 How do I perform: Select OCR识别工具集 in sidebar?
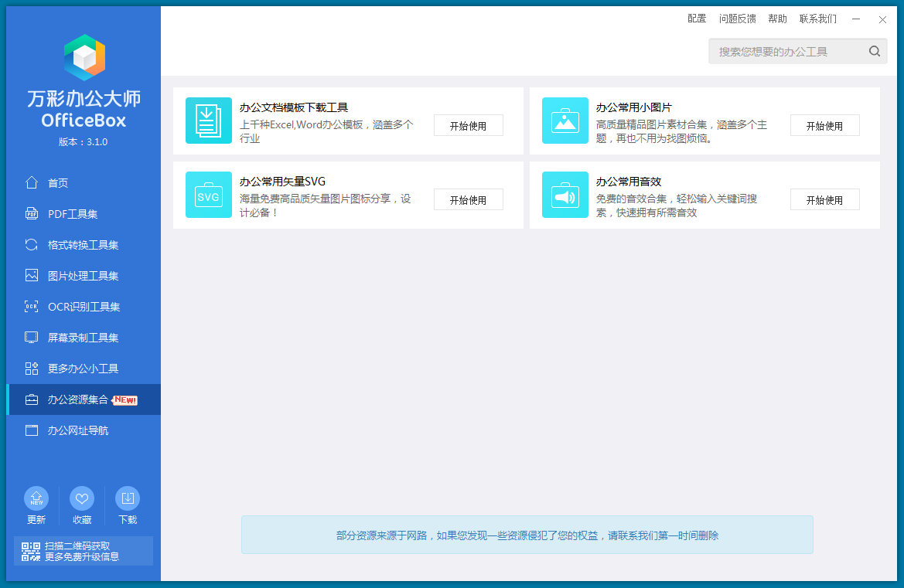(x=84, y=307)
